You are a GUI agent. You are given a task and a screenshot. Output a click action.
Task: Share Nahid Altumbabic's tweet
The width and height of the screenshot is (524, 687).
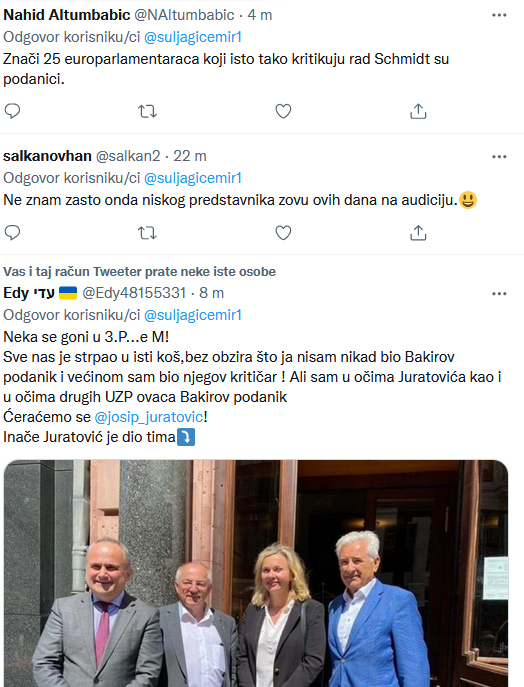point(418,111)
